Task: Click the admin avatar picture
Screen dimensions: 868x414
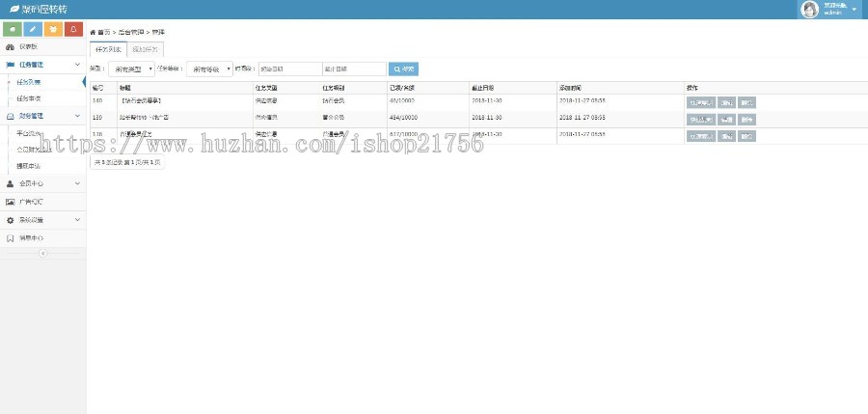Action: click(809, 10)
